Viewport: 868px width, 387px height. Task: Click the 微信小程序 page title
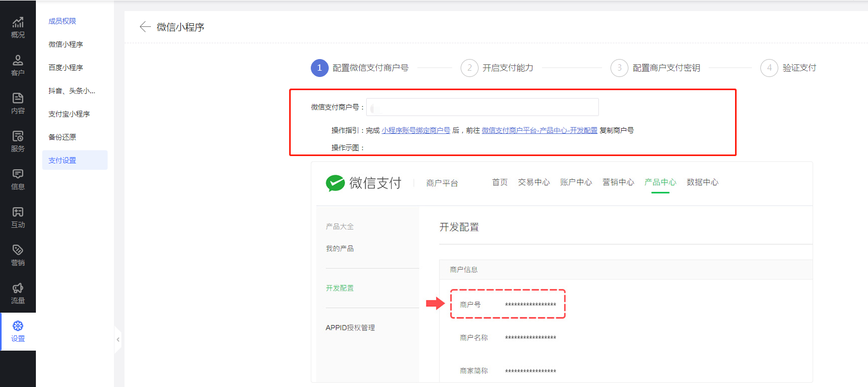pos(180,27)
